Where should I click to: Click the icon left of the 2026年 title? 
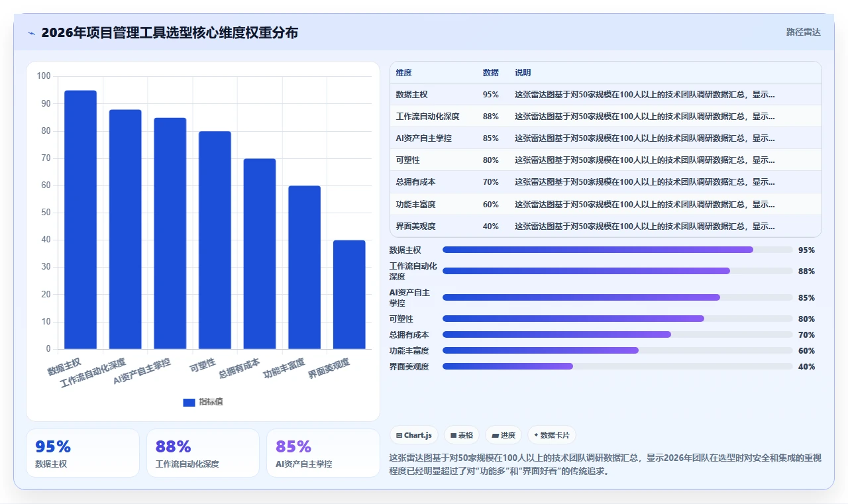pos(32,33)
